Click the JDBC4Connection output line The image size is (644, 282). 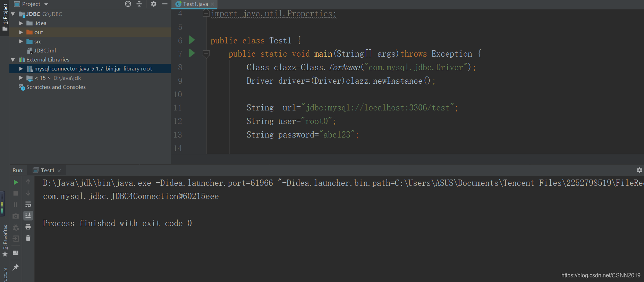(x=131, y=196)
